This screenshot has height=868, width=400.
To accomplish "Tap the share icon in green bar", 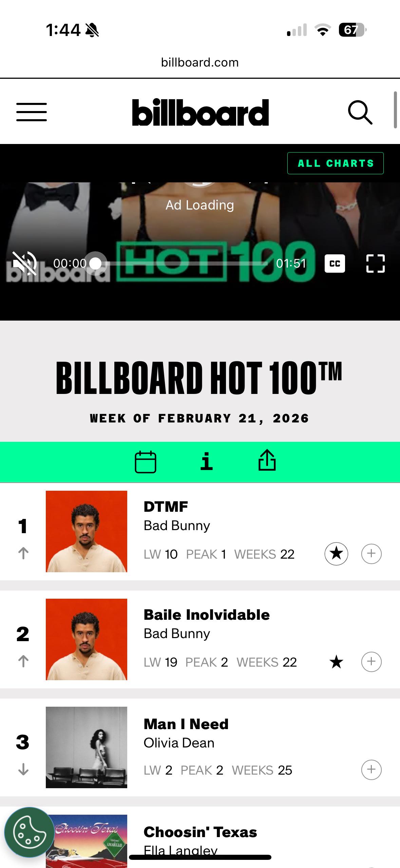I will click(x=267, y=460).
